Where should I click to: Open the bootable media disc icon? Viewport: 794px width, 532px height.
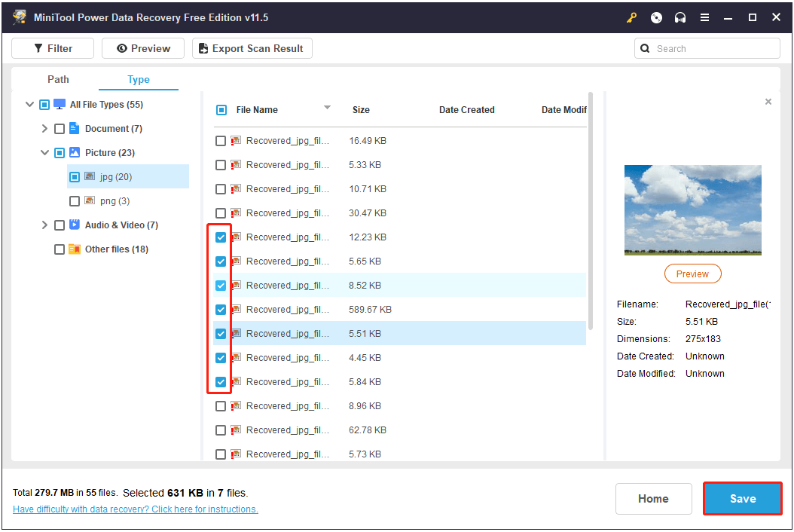656,17
